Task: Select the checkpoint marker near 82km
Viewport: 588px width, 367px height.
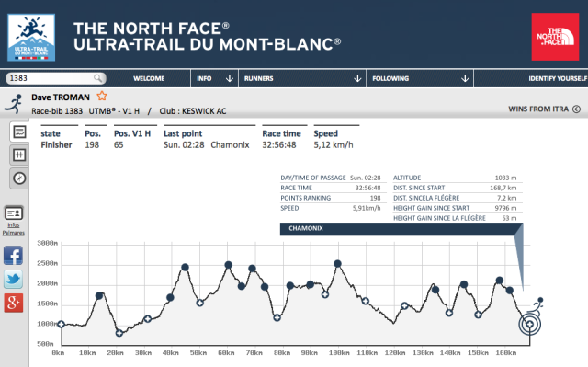Action: (x=290, y=285)
